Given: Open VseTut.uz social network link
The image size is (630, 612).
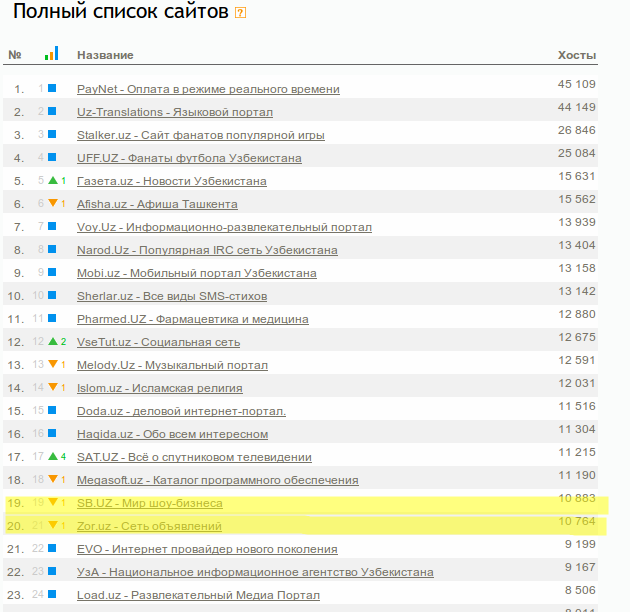Looking at the screenshot, I should [x=158, y=342].
